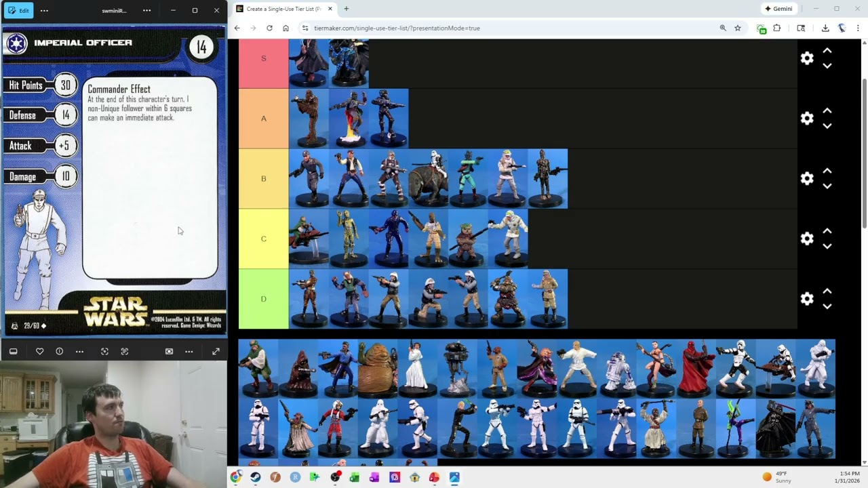Screen dimensions: 868x488
Task: Open the Chrome extensions puzzle icon
Action: [x=777, y=28]
